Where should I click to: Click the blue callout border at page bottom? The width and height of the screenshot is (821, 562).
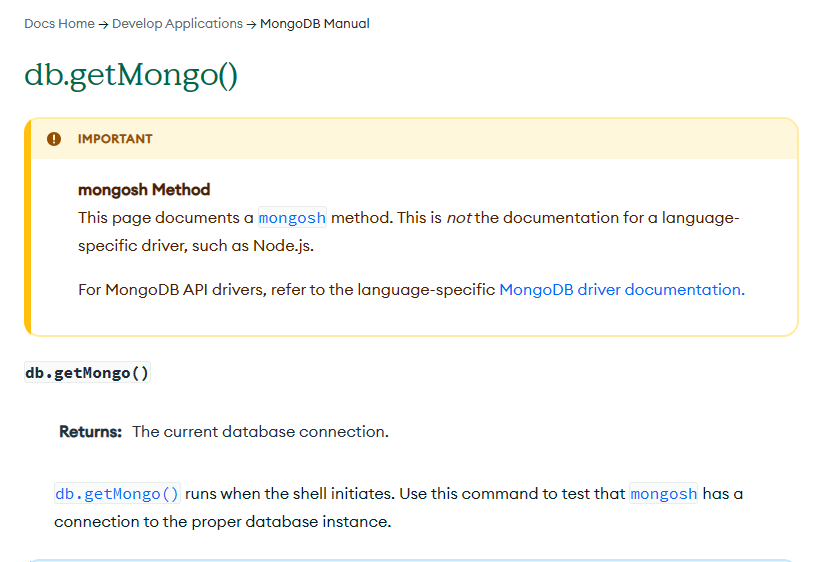[x=410, y=560]
